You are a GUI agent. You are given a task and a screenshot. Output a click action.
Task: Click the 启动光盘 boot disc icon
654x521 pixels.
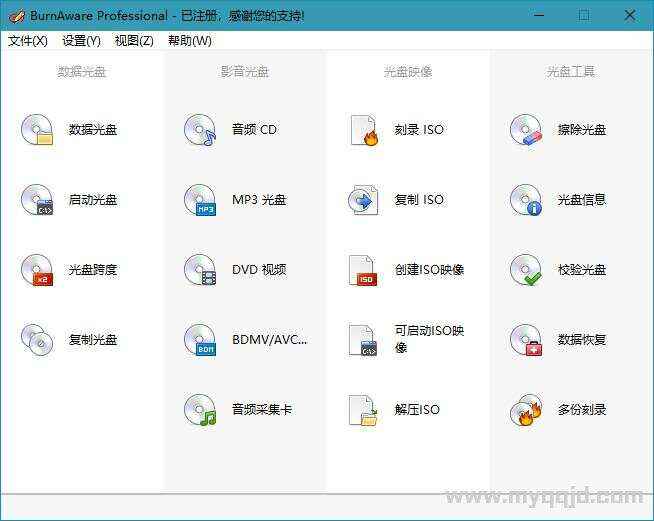[37, 200]
